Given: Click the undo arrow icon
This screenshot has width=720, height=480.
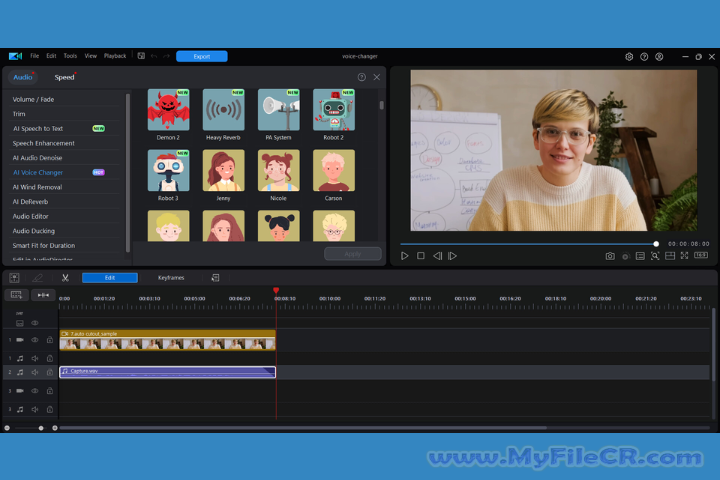Looking at the screenshot, I should coord(154,56).
